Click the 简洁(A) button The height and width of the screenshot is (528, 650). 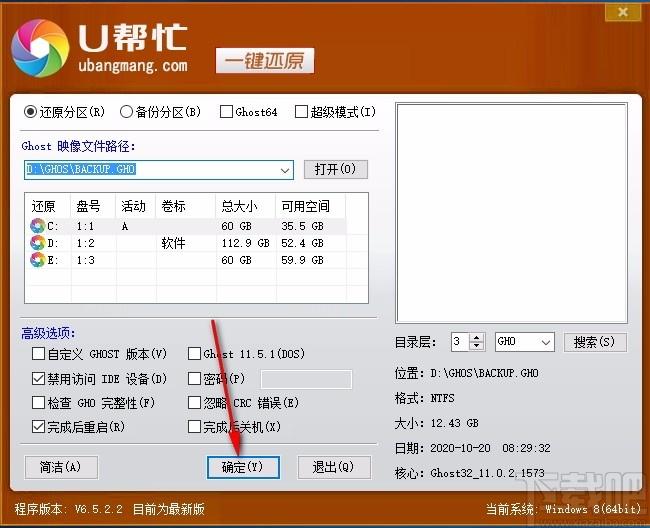point(61,467)
